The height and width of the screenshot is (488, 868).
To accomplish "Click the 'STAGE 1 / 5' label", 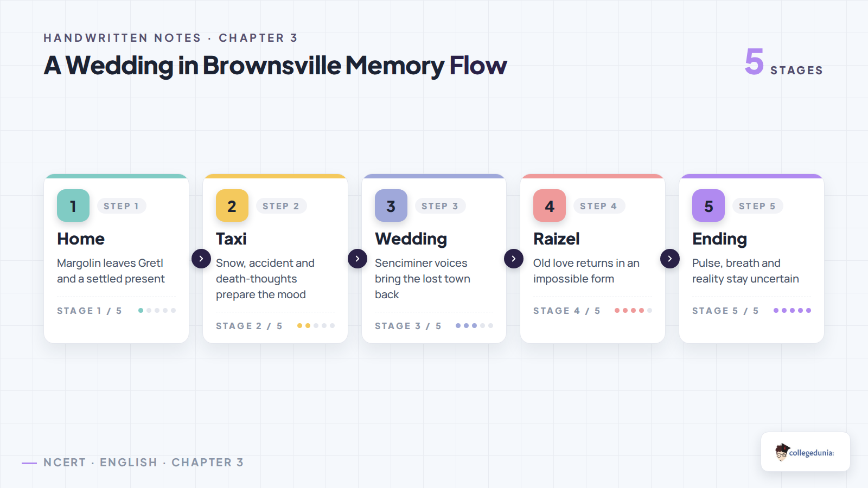I will [90, 311].
